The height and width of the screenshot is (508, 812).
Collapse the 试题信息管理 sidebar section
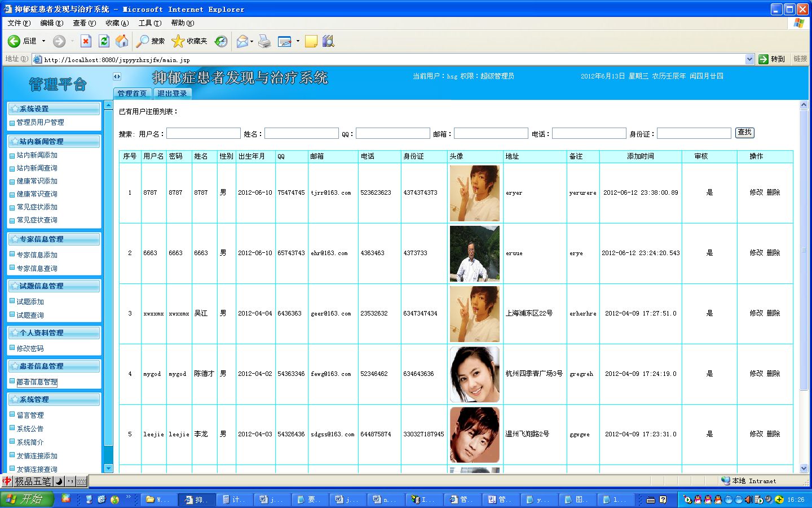tap(54, 286)
